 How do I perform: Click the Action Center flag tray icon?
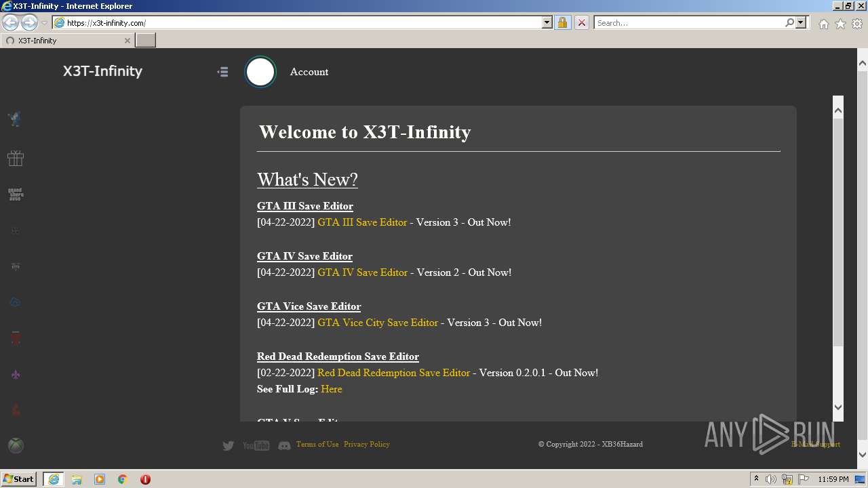pos(804,479)
